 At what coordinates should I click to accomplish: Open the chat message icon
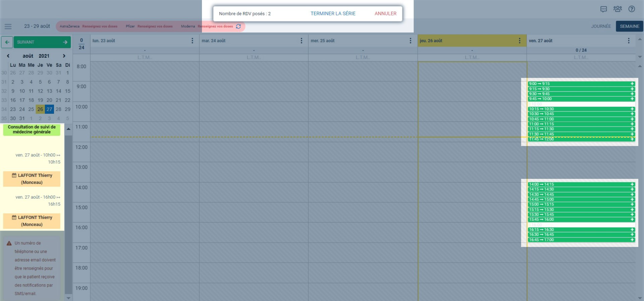[603, 9]
